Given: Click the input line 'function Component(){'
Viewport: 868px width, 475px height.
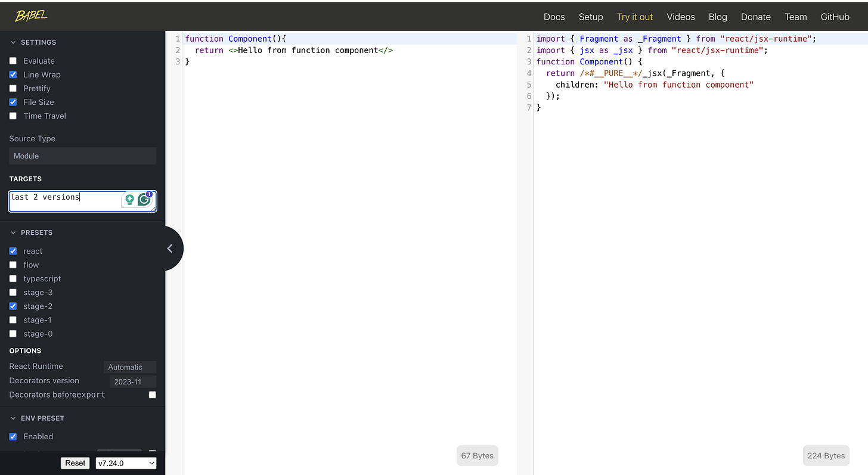Looking at the screenshot, I should coord(236,39).
